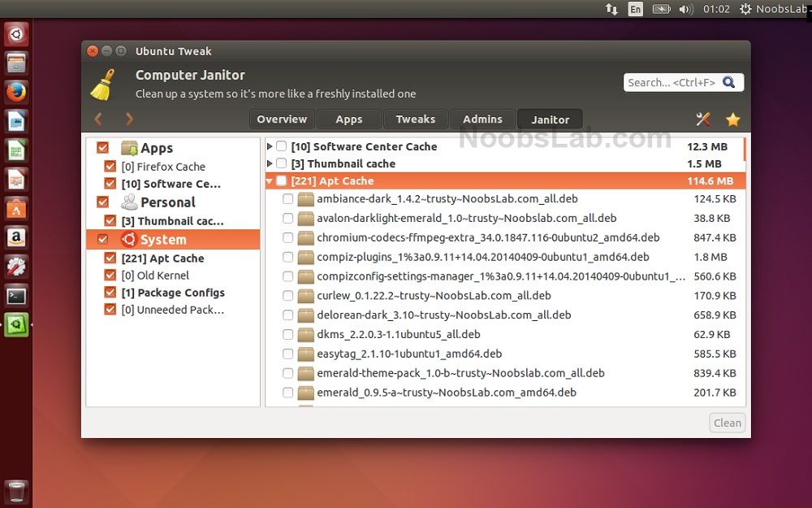This screenshot has height=508, width=812.
Task: Open the En keyboard layout indicator
Action: tap(636, 9)
